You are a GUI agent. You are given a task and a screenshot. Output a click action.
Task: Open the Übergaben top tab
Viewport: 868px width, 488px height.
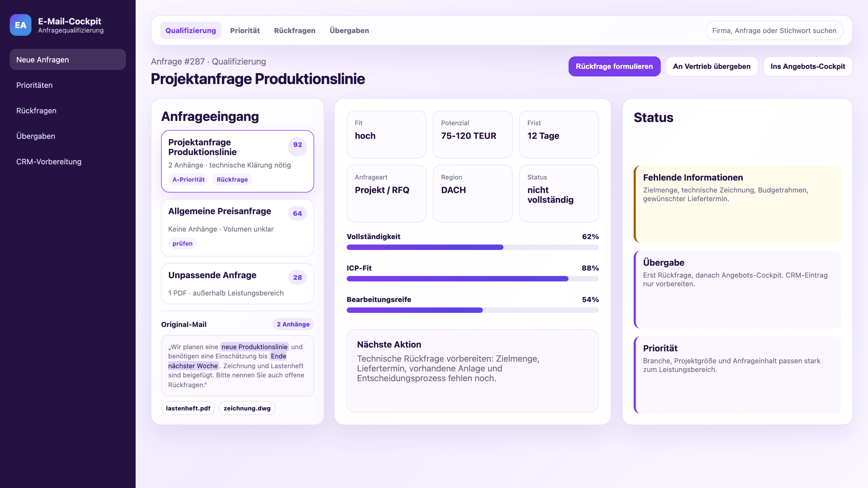[349, 31]
